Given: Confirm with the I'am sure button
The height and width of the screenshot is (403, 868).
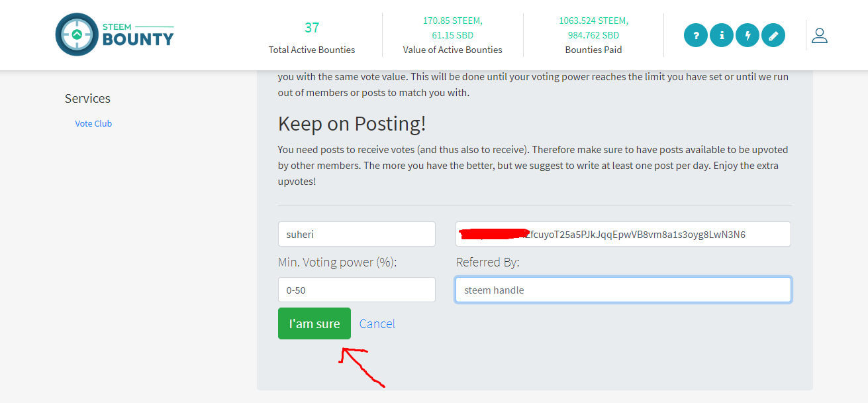Looking at the screenshot, I should click(x=314, y=323).
